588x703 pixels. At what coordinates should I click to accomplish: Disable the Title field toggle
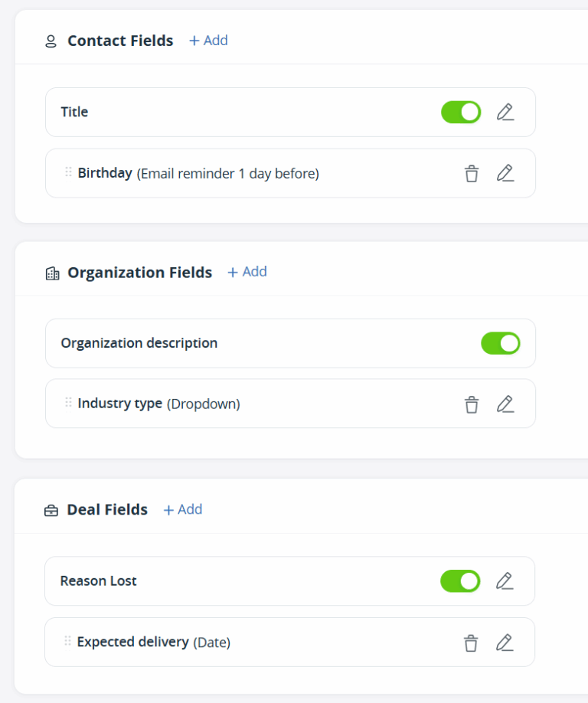460,112
